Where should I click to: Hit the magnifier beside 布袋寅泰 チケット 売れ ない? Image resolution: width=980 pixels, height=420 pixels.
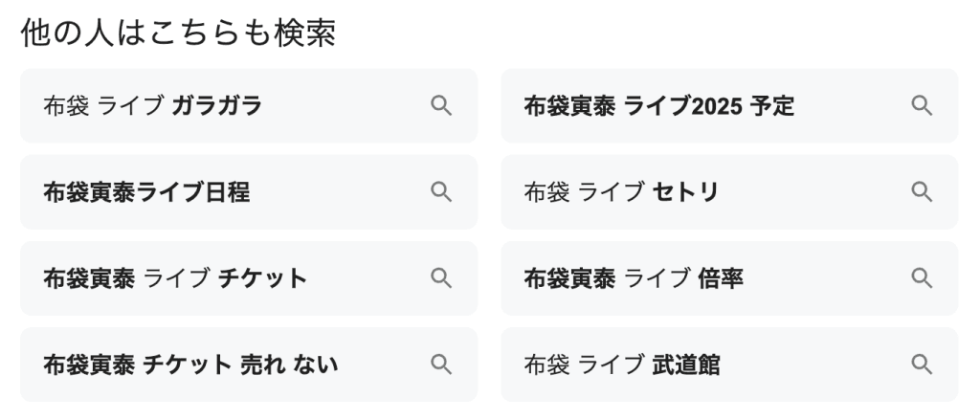point(440,365)
